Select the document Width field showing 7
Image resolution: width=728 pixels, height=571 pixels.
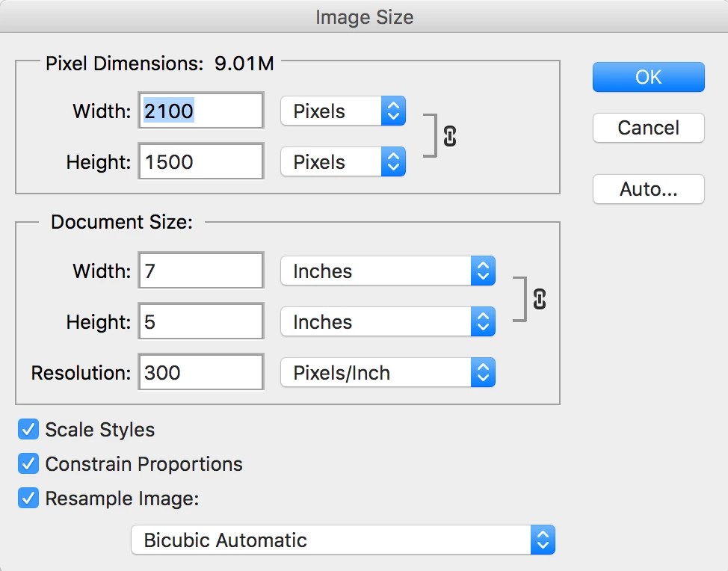pos(201,271)
